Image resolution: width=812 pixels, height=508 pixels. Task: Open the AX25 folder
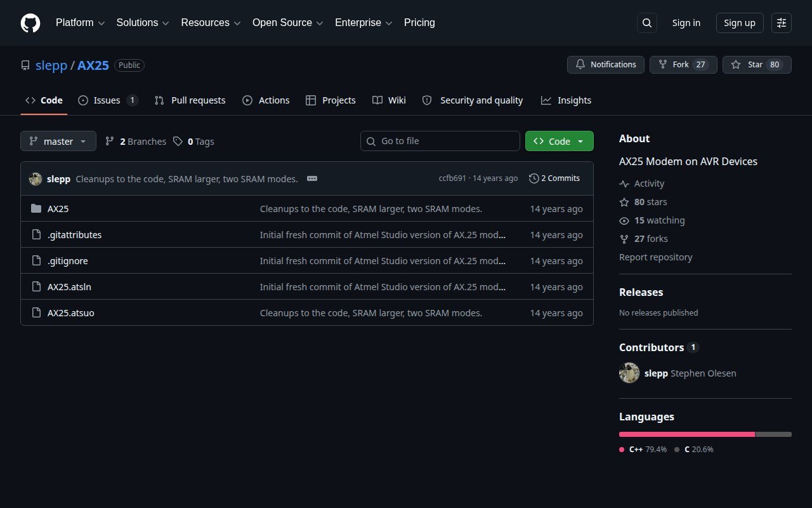[x=58, y=208]
